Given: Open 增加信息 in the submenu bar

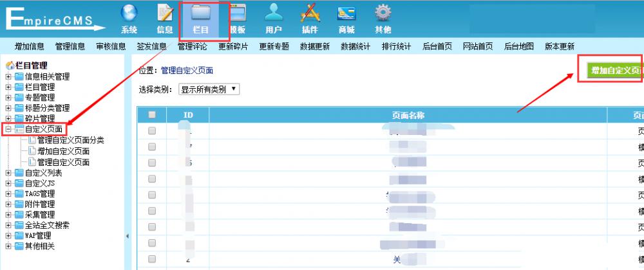Looking at the screenshot, I should (29, 46).
